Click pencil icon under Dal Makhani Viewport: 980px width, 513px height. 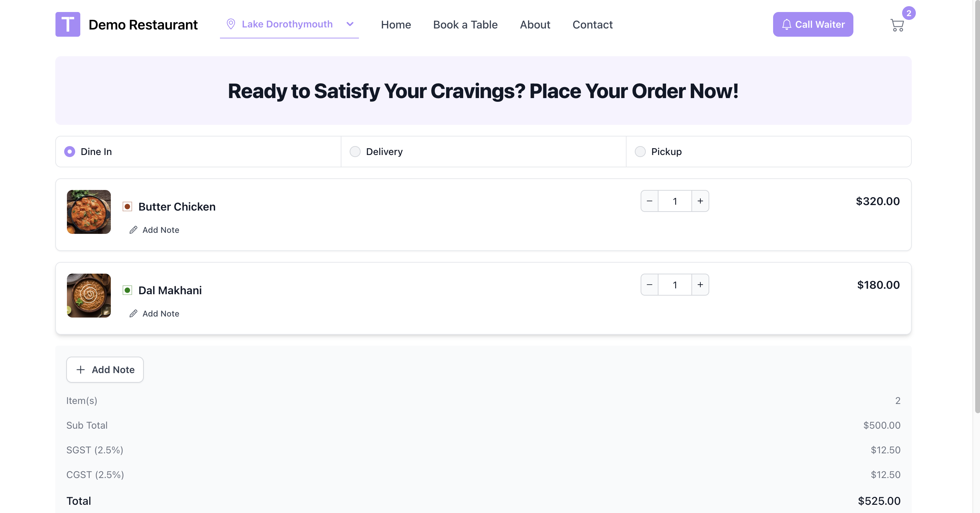(133, 314)
